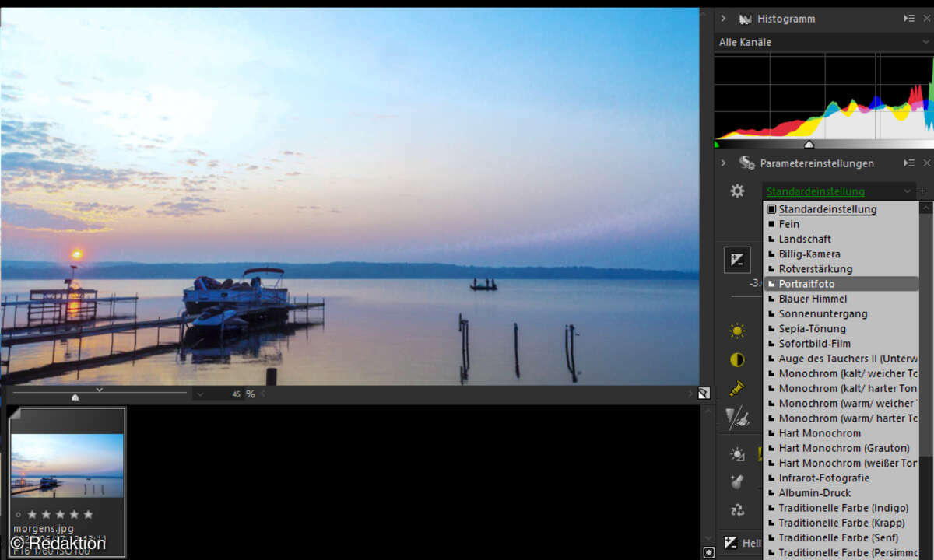Choose the Fein preset
The height and width of the screenshot is (560, 934).
(841, 224)
